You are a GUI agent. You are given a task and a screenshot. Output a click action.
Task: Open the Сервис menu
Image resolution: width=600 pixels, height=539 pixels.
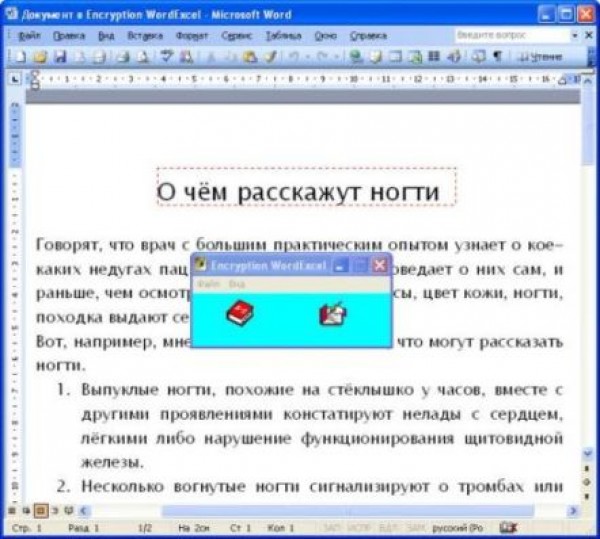click(236, 36)
